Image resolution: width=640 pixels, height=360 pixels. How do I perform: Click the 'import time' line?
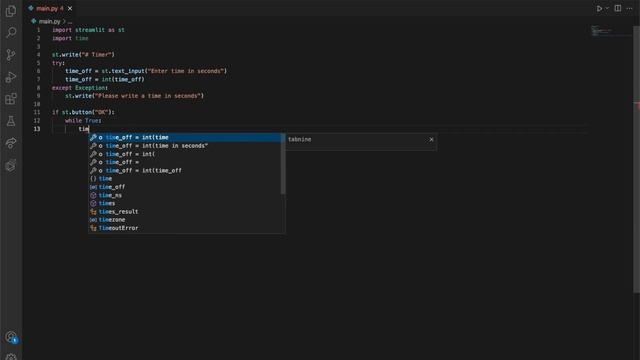pos(70,38)
